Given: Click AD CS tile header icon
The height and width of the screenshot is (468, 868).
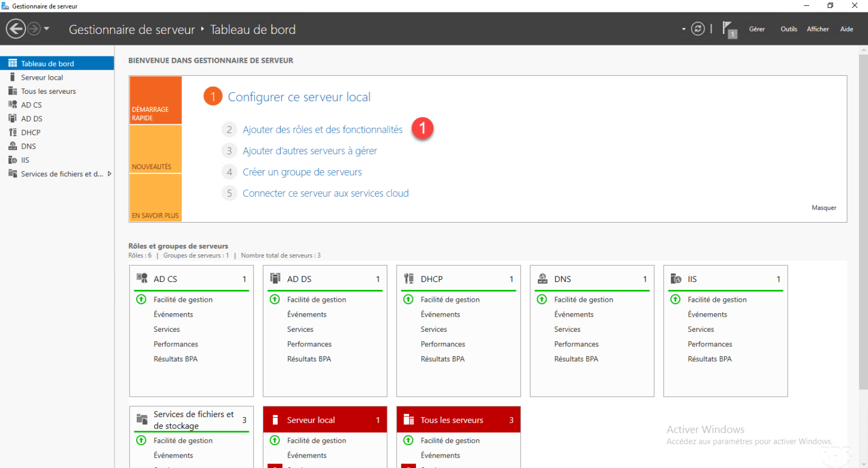Looking at the screenshot, I should point(142,279).
